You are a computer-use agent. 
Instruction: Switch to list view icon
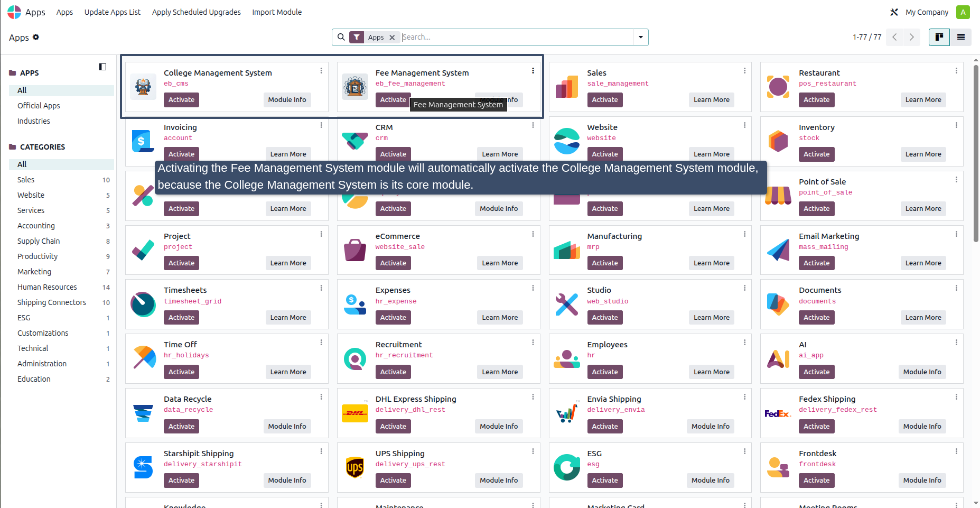960,37
